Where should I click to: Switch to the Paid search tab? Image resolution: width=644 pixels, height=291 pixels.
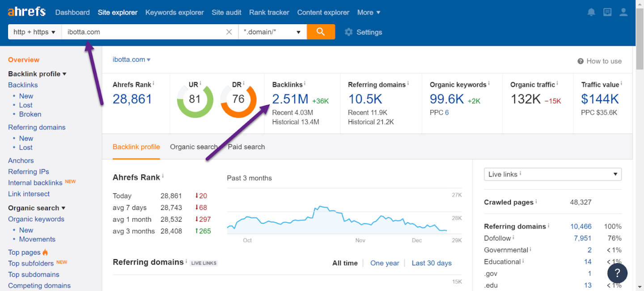[x=246, y=147]
